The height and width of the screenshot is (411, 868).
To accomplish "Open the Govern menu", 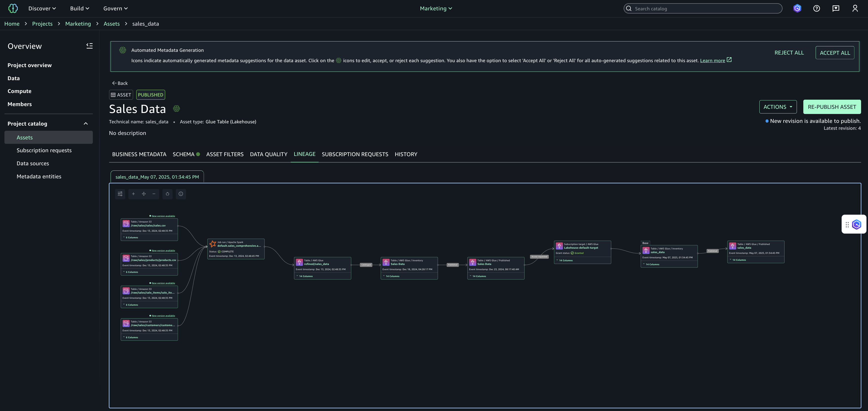I will coord(116,8).
